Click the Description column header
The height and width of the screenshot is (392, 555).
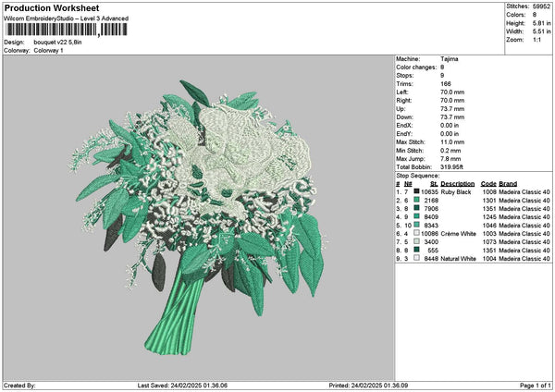coord(457,183)
